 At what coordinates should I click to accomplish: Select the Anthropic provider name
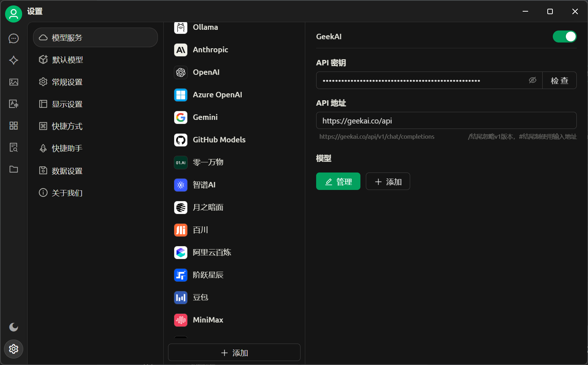(x=211, y=50)
